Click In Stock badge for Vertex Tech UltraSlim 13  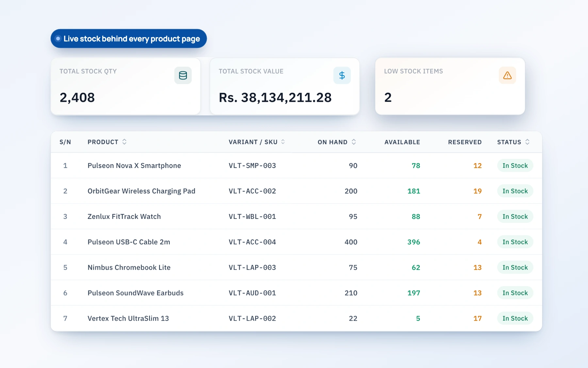pos(515,318)
